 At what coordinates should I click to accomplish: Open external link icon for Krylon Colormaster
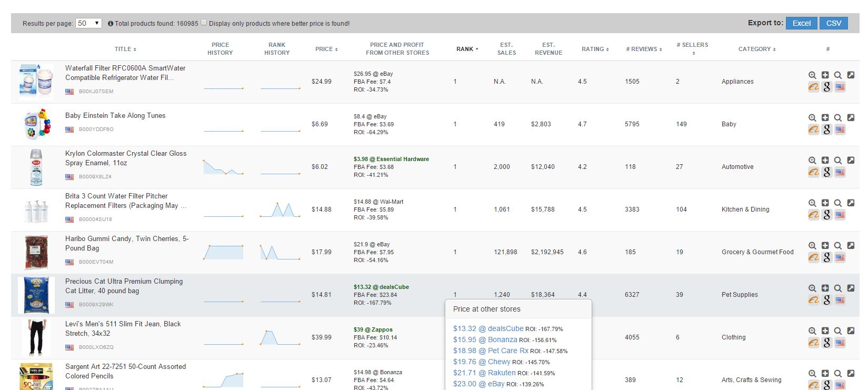tap(851, 161)
